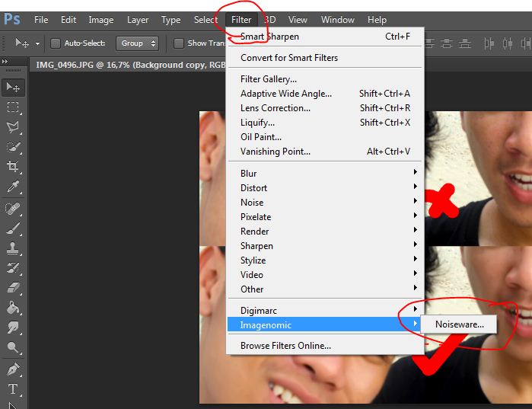
Task: Expand the Digimarc submenu
Action: click(326, 310)
